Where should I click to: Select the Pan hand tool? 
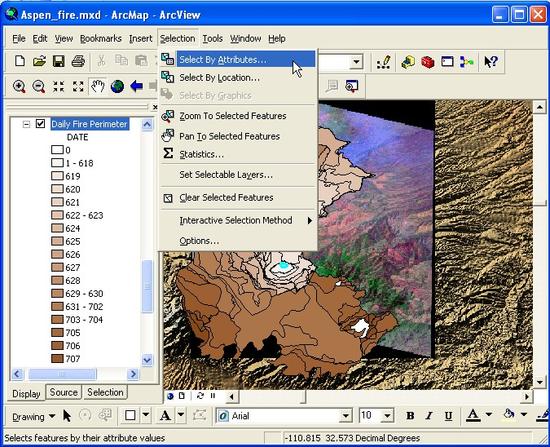tap(98, 86)
